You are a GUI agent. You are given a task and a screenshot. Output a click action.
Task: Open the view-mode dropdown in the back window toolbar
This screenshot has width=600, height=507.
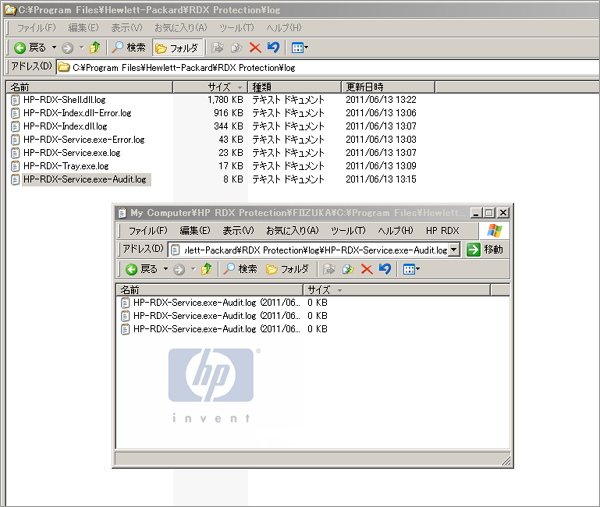pos(299,47)
